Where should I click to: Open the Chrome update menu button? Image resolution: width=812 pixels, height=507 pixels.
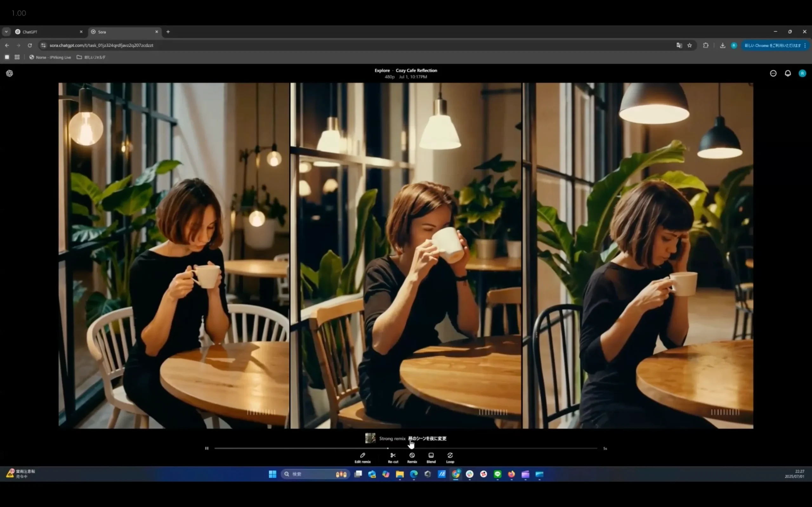point(775,45)
